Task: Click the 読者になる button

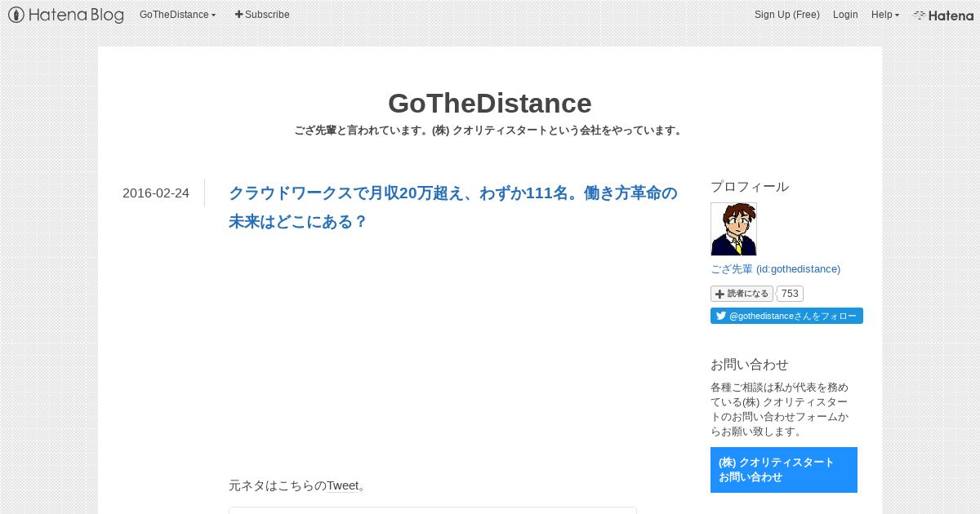Action: (x=742, y=294)
